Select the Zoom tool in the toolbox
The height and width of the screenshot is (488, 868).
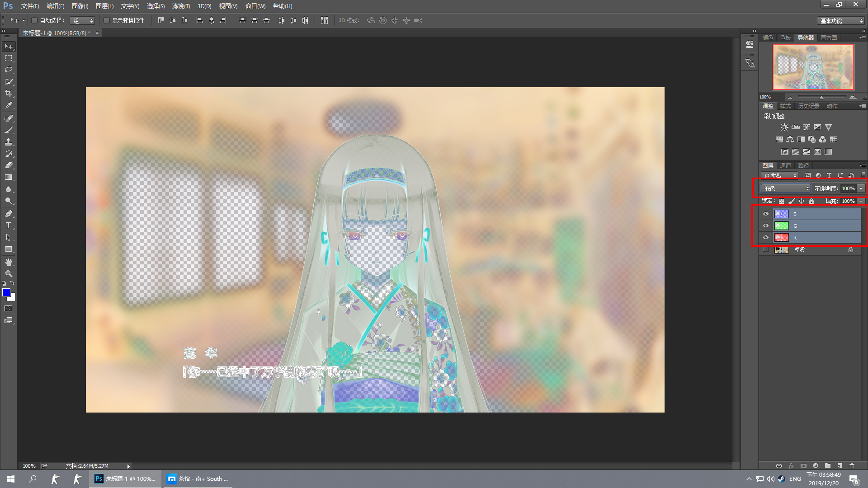point(9,274)
